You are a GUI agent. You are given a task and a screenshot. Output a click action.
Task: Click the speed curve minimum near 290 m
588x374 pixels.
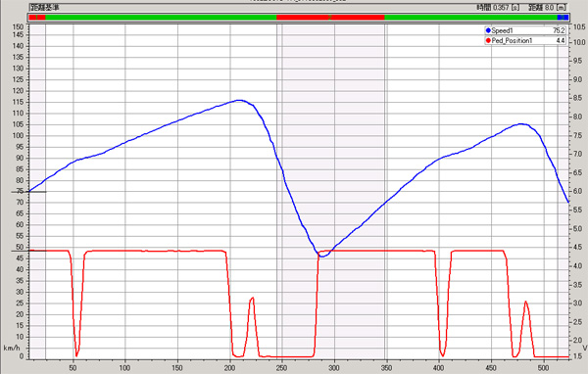point(322,256)
